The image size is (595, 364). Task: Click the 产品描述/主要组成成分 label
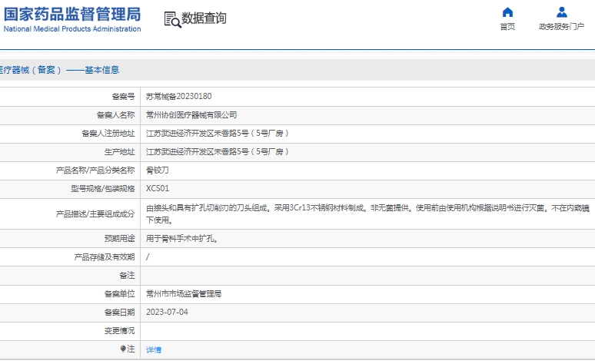95,213
